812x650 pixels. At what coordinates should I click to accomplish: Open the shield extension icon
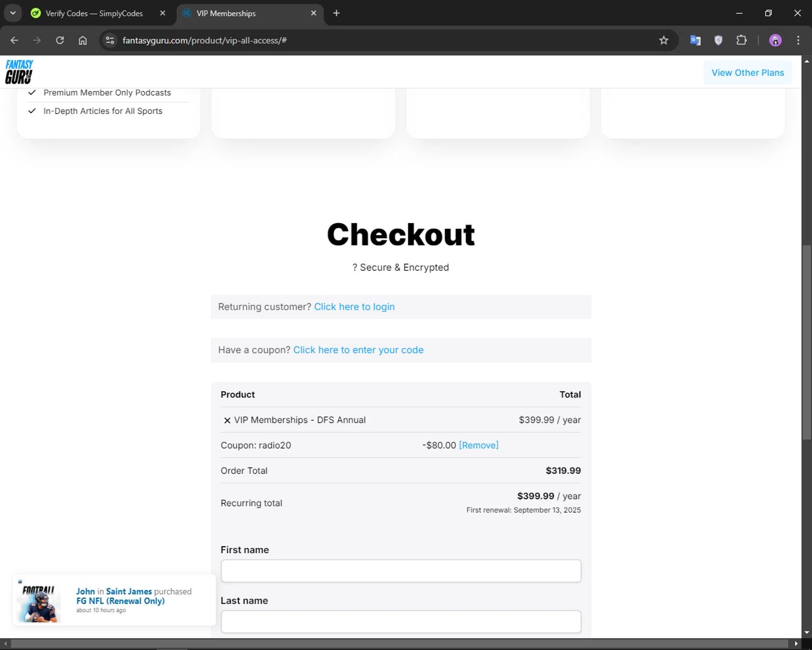tap(718, 41)
